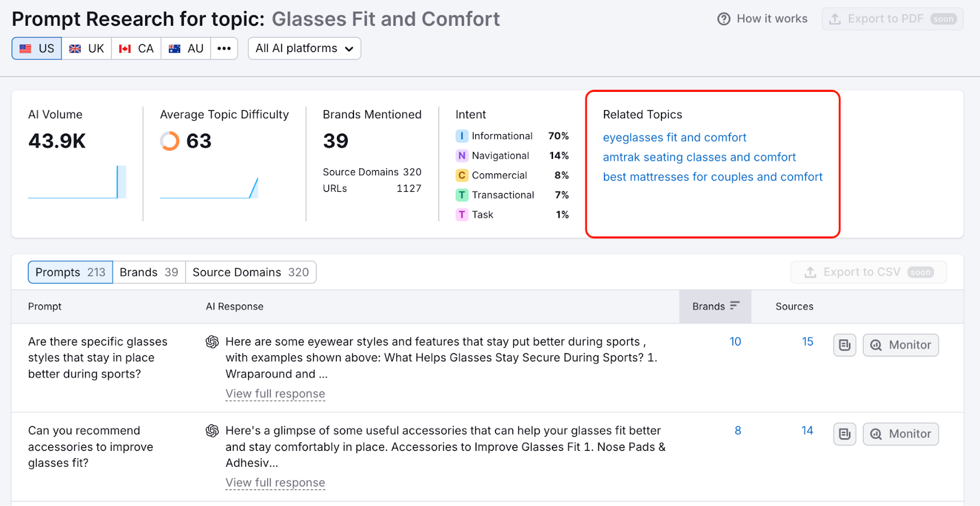Switch to the Brands 39 tab
Viewport: 980px width, 506px height.
tap(149, 272)
